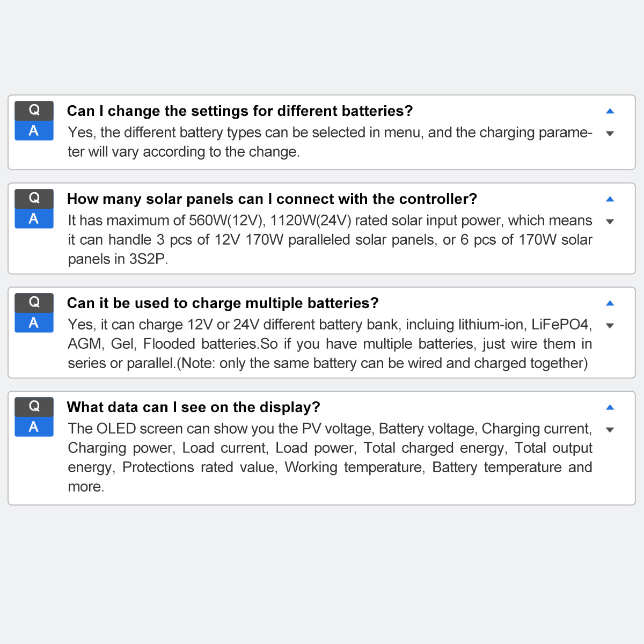Click the blue A icon for solar panels answer
Viewport: 644px width, 644px height.
point(34,219)
